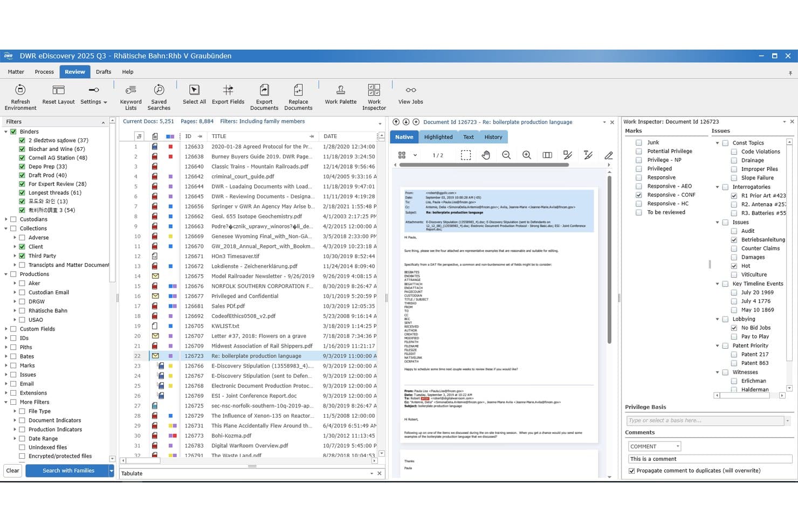Viewport: 798px width, 532px height.
Task: Toggle Propagate comment to duplicates checkbox
Action: coord(632,471)
